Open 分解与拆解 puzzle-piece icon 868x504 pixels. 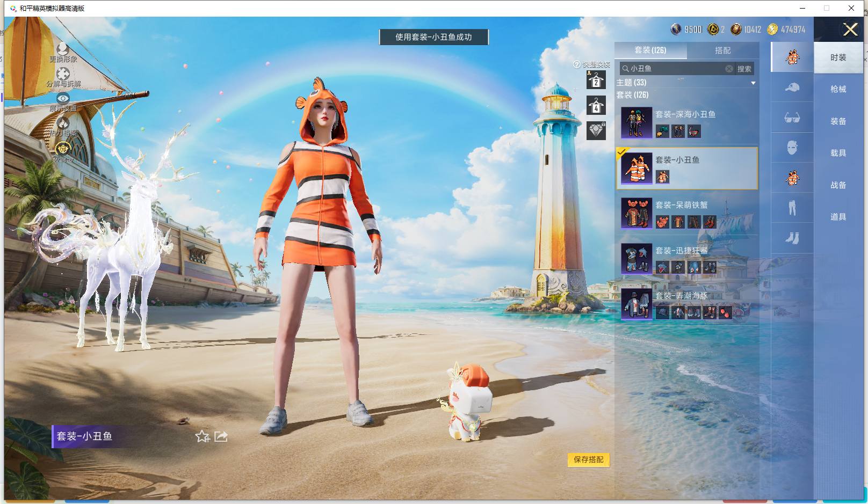point(63,74)
